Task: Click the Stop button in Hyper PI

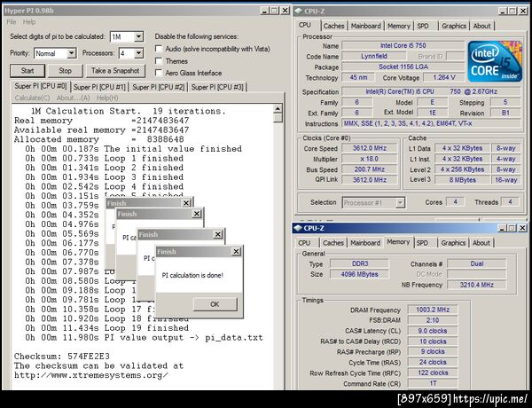Action: pos(65,71)
